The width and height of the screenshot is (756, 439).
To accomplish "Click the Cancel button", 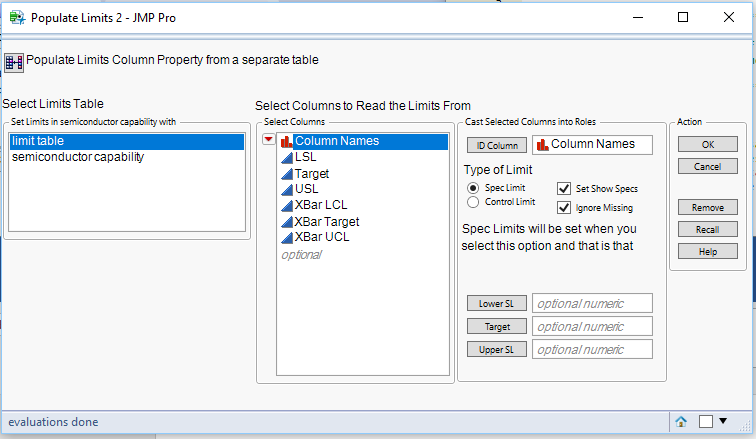I will click(x=708, y=166).
